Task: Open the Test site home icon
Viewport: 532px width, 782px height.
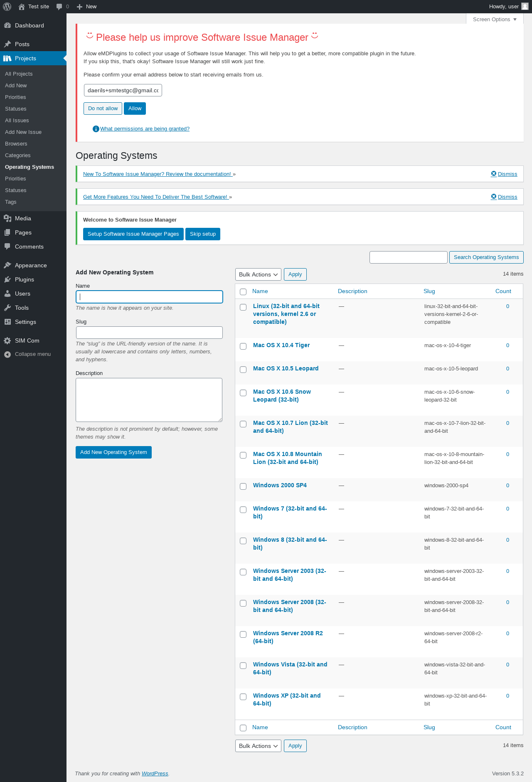Action: tap(22, 7)
